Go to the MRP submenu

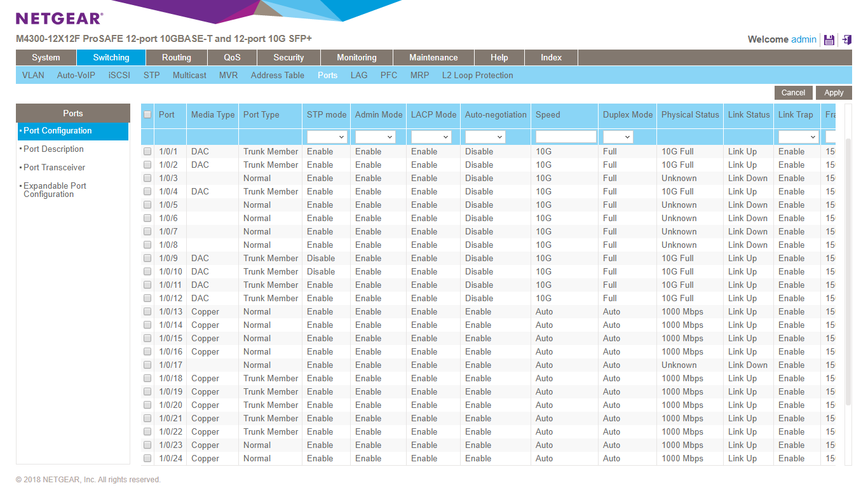419,75
